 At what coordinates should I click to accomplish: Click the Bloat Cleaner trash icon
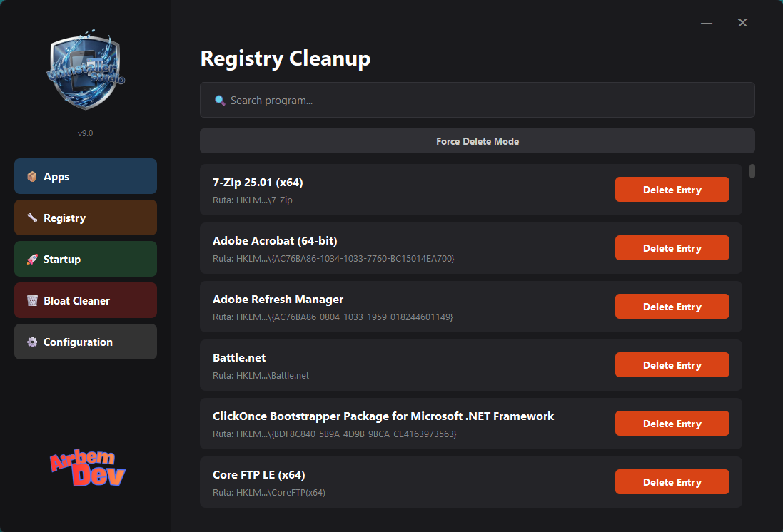click(x=32, y=300)
